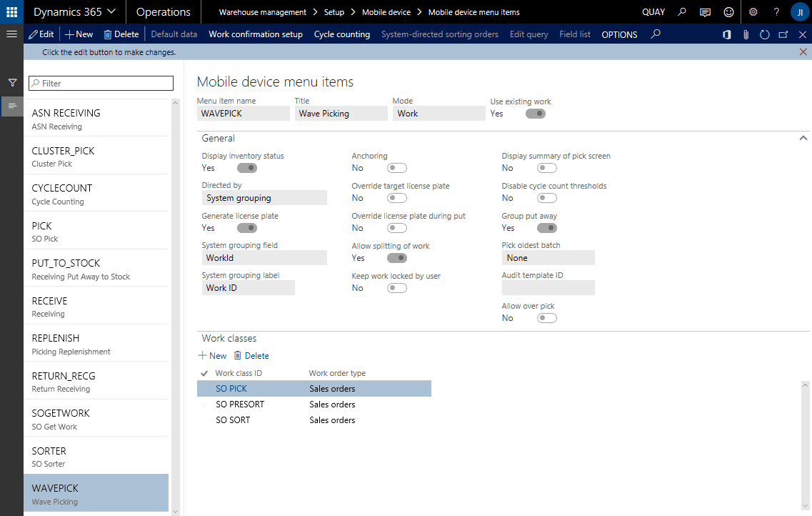Toggle the list view sidebar icon
Viewport: 812px width, 516px height.
[x=12, y=106]
